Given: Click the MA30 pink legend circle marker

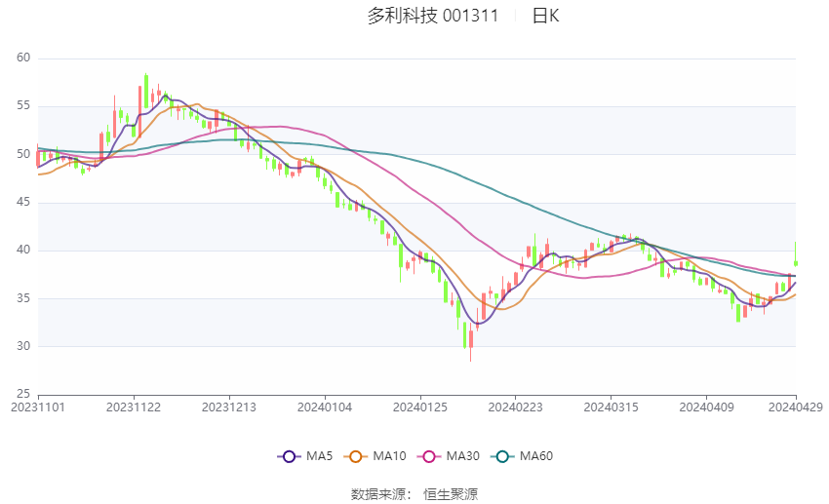Looking at the screenshot, I should [427, 456].
